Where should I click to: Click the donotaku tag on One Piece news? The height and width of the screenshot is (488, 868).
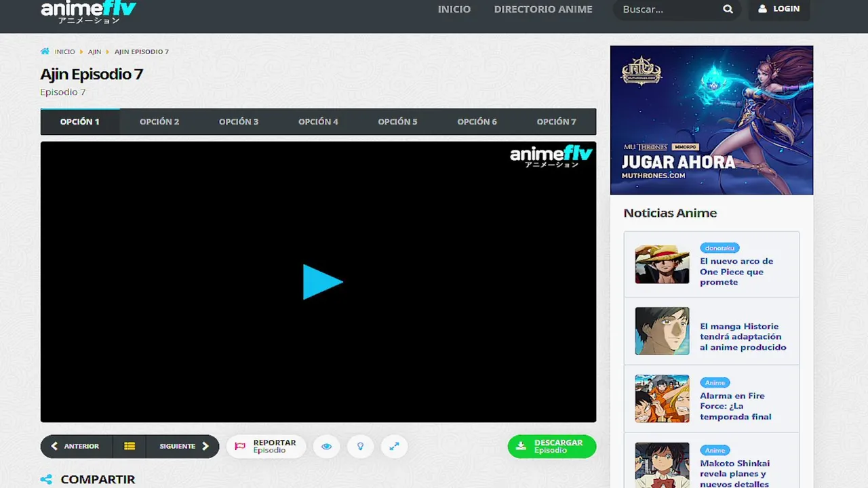tap(719, 248)
